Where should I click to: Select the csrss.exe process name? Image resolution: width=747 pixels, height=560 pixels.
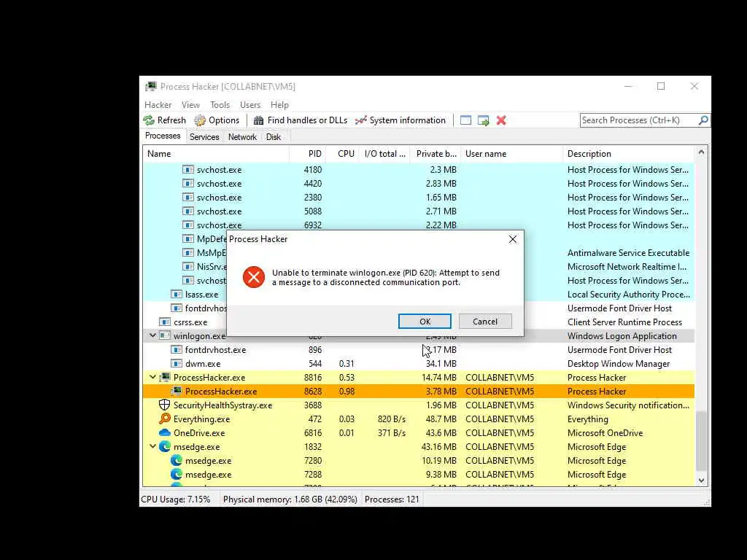pyautogui.click(x=190, y=322)
